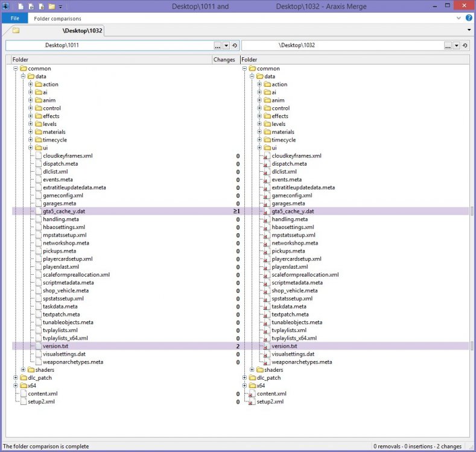Click the right weaponarchetypes.meta file icon
This screenshot has height=452, width=476.
coord(267,362)
